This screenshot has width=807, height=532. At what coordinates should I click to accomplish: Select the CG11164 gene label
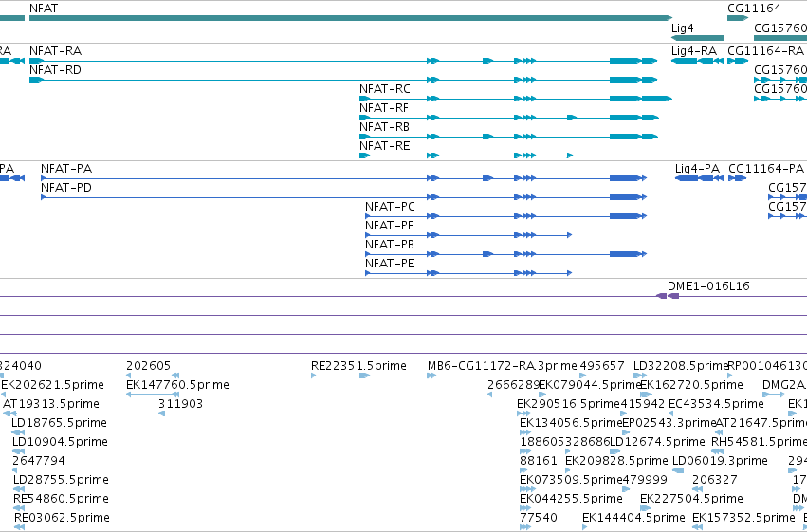[754, 9]
